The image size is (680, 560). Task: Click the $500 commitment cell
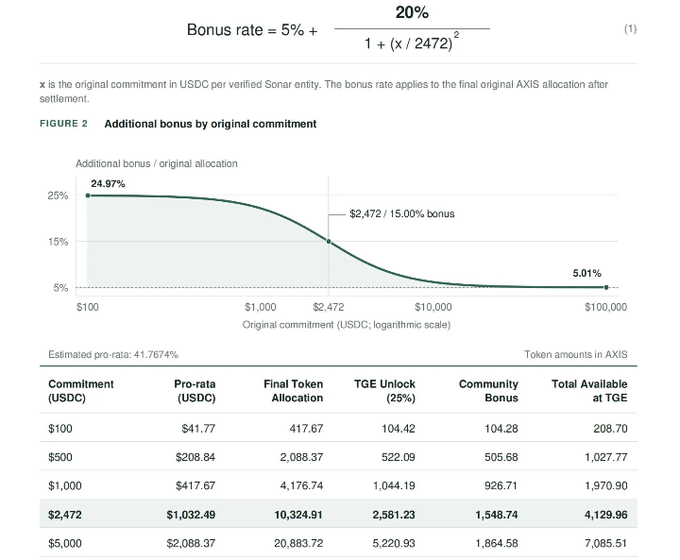(60, 457)
